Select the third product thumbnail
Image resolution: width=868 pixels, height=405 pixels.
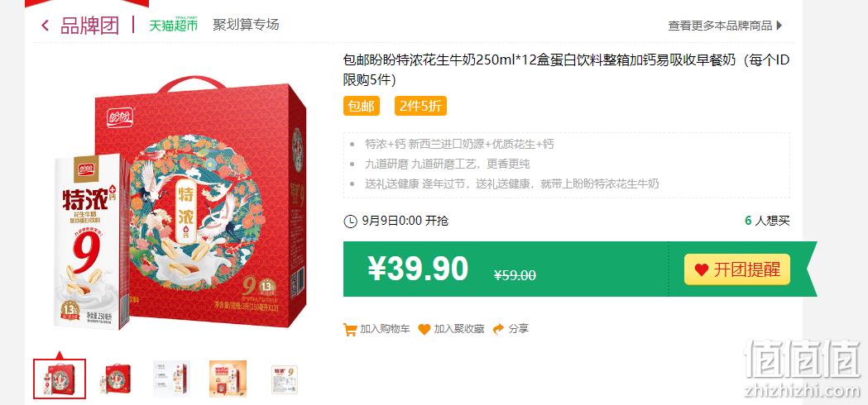coord(171,379)
